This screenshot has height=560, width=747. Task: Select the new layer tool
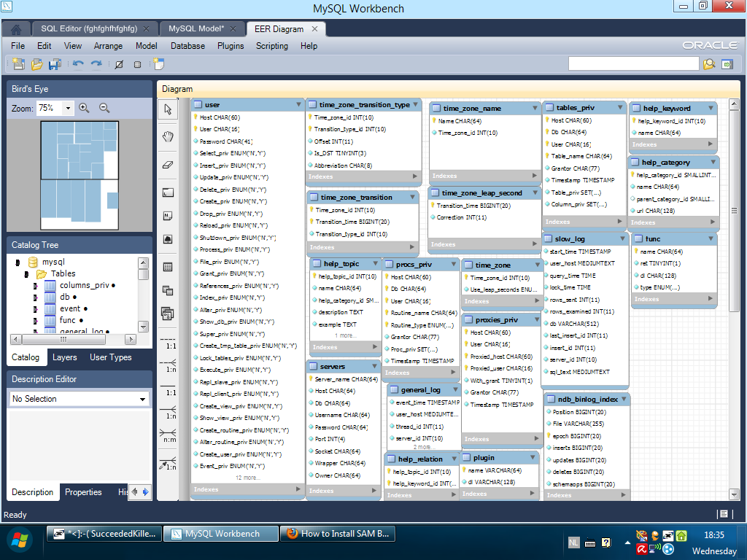(168, 192)
